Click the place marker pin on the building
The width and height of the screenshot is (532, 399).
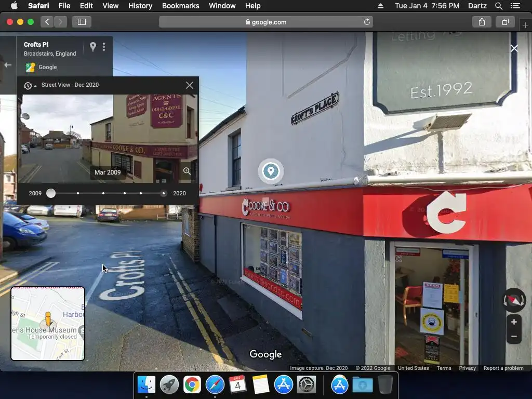click(x=270, y=171)
